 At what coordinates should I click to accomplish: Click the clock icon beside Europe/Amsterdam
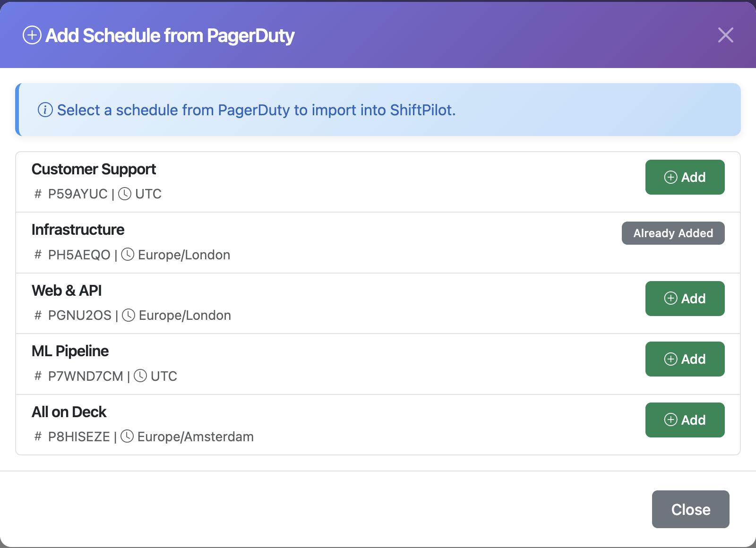[127, 437]
